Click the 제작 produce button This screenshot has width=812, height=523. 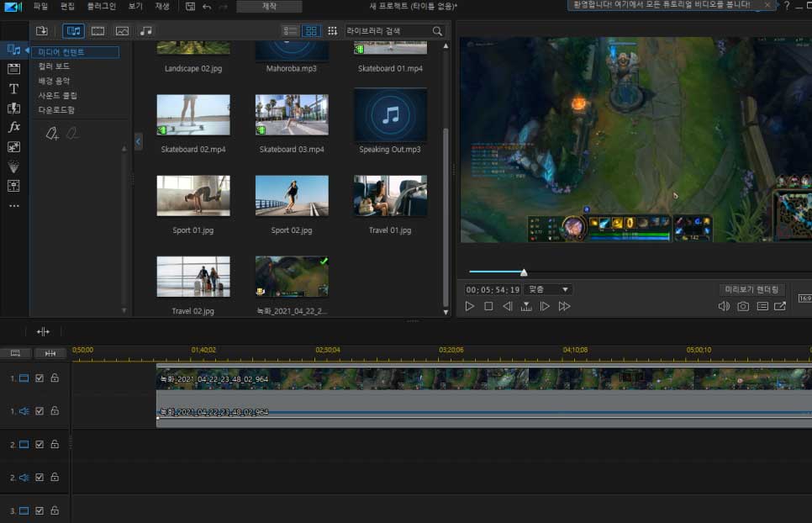[269, 7]
